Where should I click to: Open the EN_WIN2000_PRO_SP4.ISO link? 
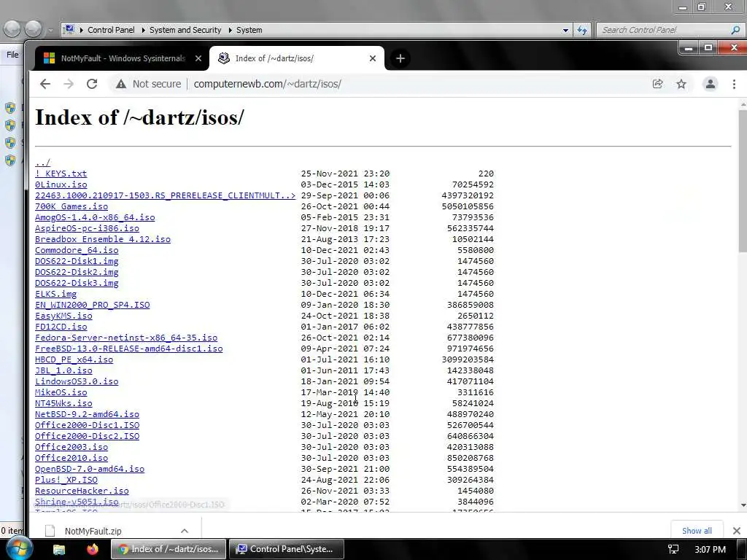point(93,306)
